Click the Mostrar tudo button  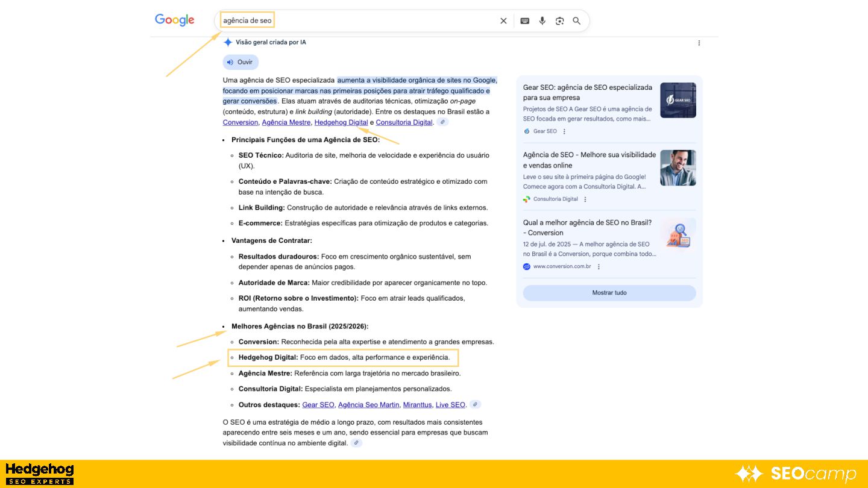coord(609,293)
